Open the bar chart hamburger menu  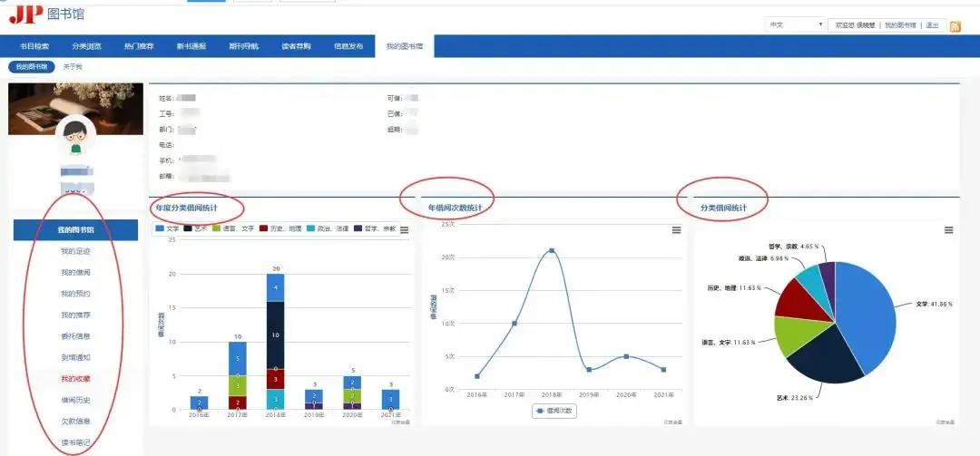tap(404, 230)
